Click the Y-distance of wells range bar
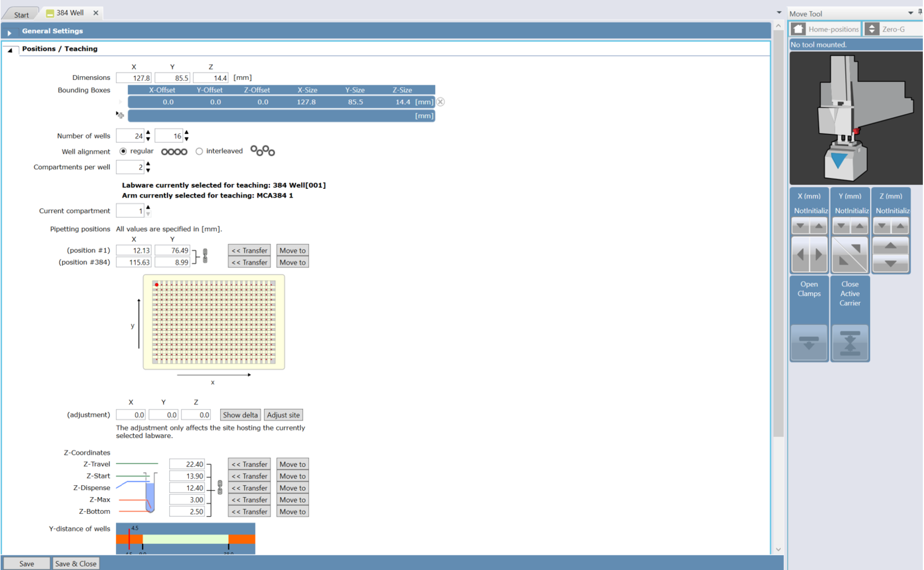 click(x=185, y=539)
